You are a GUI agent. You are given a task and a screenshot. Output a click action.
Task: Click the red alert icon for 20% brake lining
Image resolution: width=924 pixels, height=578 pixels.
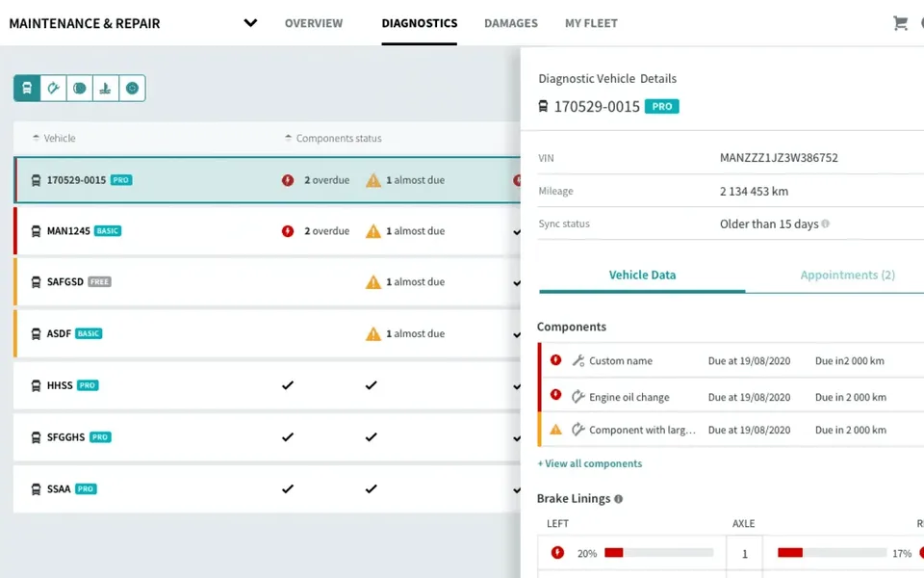pyautogui.click(x=557, y=553)
